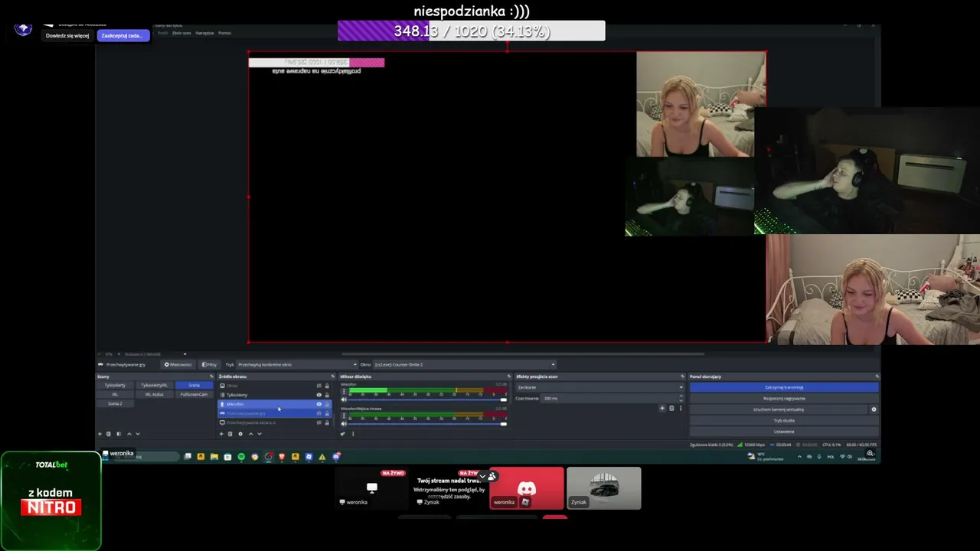980x551 pixels.
Task: Switch to the IRL scene
Action: click(115, 394)
